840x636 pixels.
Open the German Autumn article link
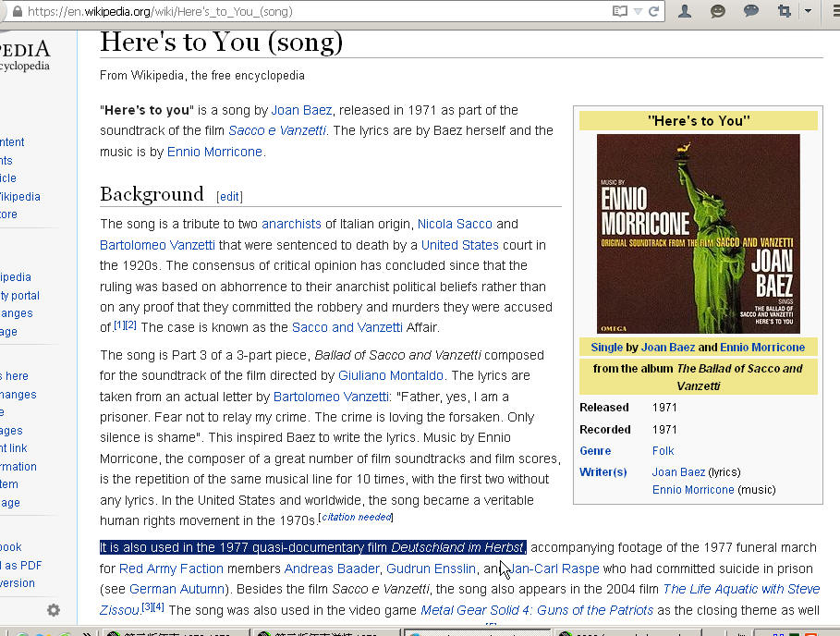click(x=177, y=589)
